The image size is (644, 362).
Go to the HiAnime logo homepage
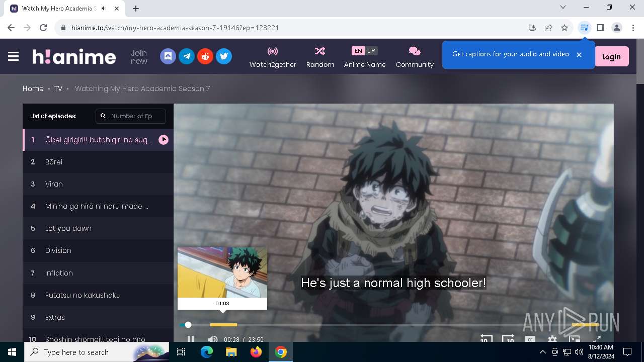74,56
